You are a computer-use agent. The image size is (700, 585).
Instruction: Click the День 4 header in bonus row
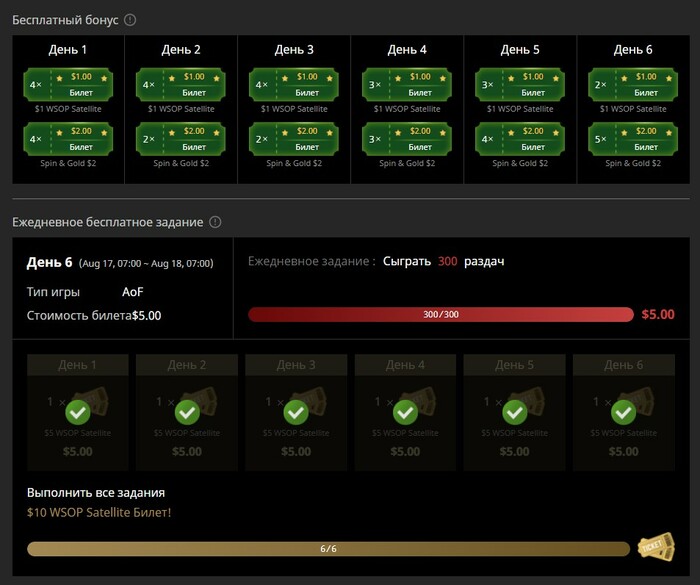[x=407, y=50]
